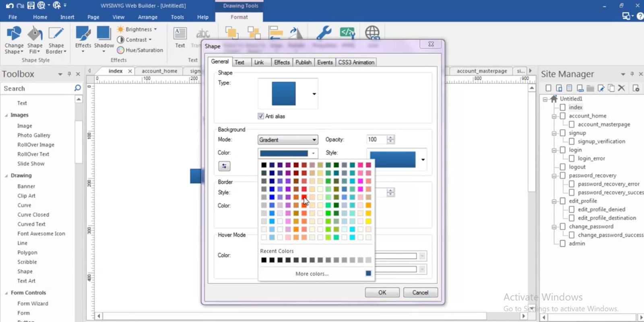Click the copy pages icon in Site Manager
This screenshot has height=322, width=644.
611,88
